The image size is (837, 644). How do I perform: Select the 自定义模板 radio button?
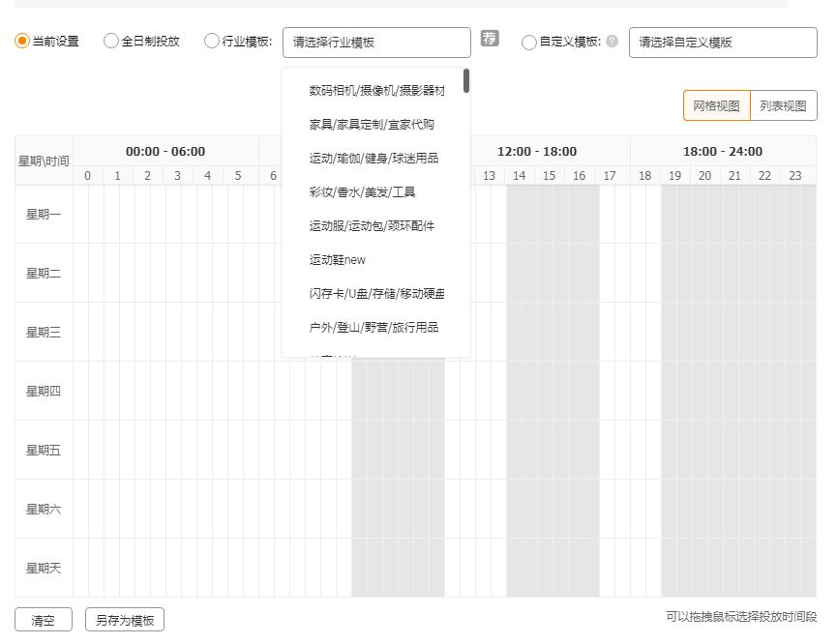point(528,42)
